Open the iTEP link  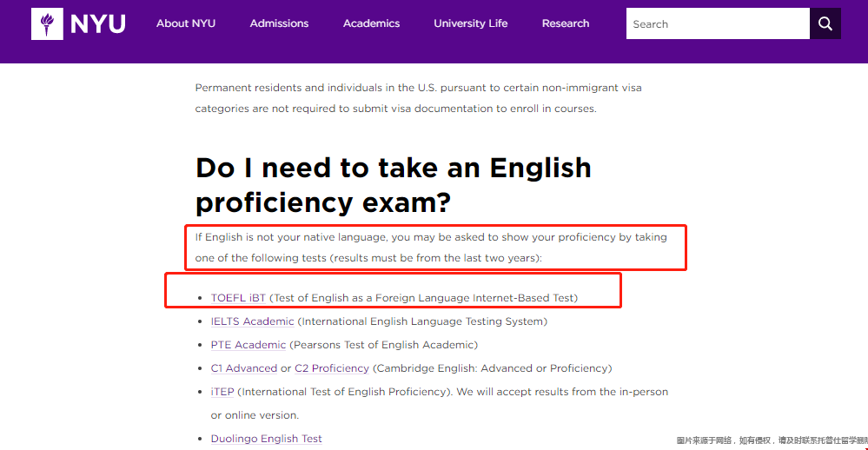click(x=222, y=392)
